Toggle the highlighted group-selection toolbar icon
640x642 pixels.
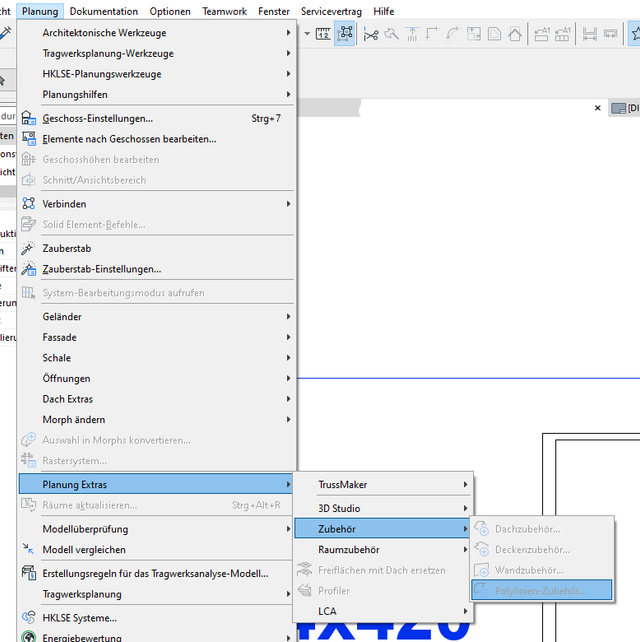coord(345,34)
